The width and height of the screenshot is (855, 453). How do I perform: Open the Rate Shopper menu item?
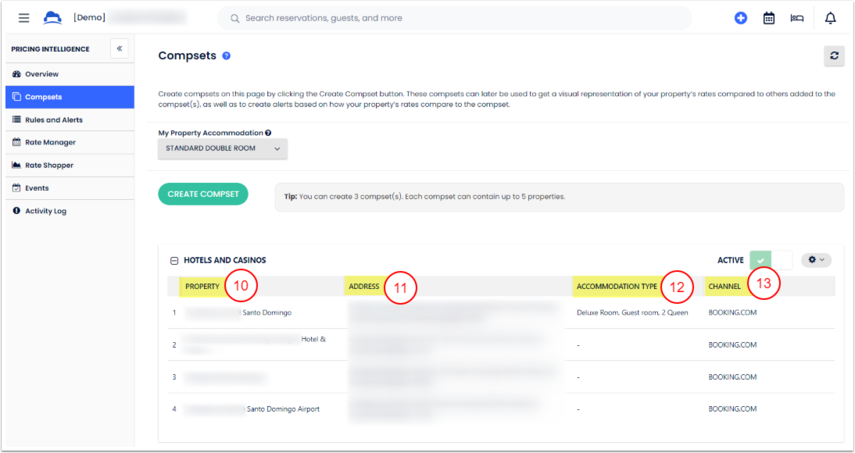point(49,165)
